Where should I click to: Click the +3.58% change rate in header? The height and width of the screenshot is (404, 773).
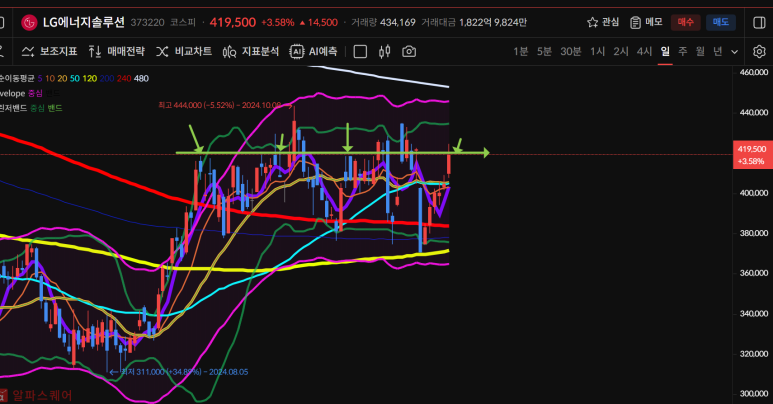(x=278, y=23)
